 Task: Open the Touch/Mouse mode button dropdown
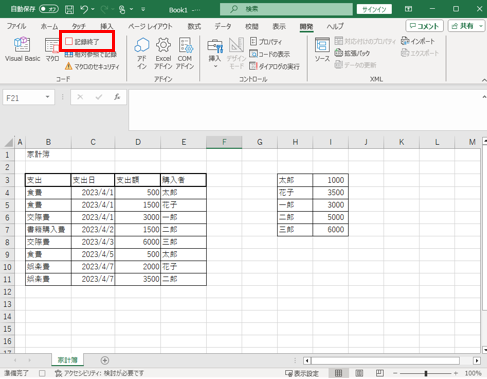(x=131, y=9)
